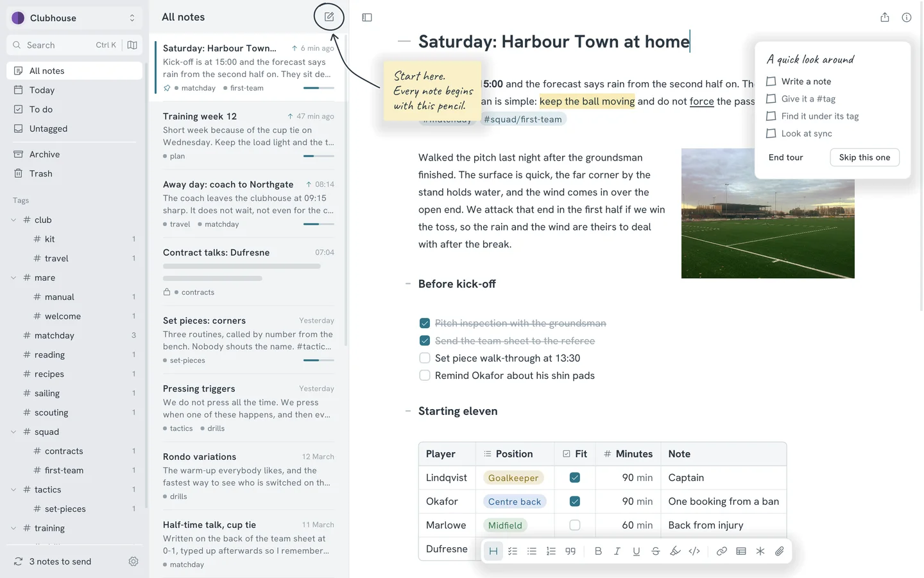Insert a to-do checklist from the toolbar
Image resolution: width=924 pixels, height=578 pixels.
click(513, 551)
